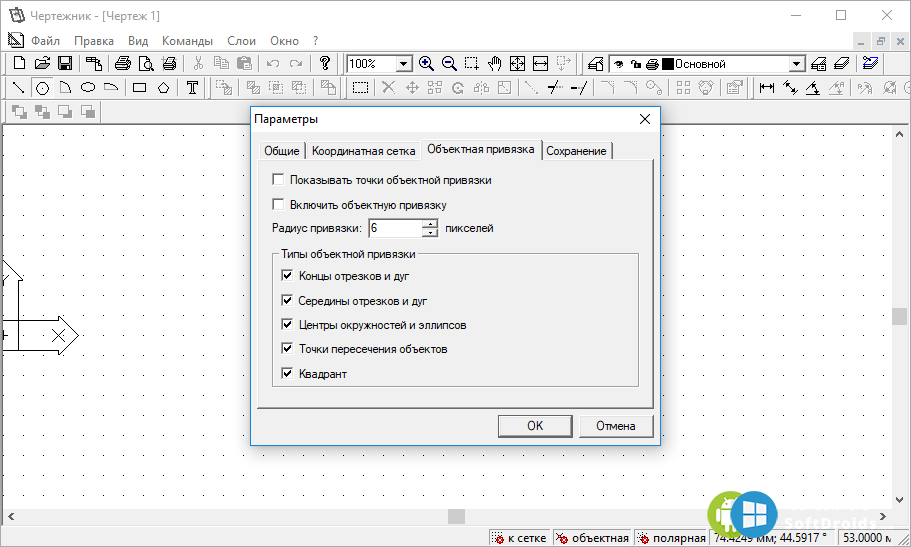Select the Circle drawing tool
911x547 pixels.
tap(42, 88)
